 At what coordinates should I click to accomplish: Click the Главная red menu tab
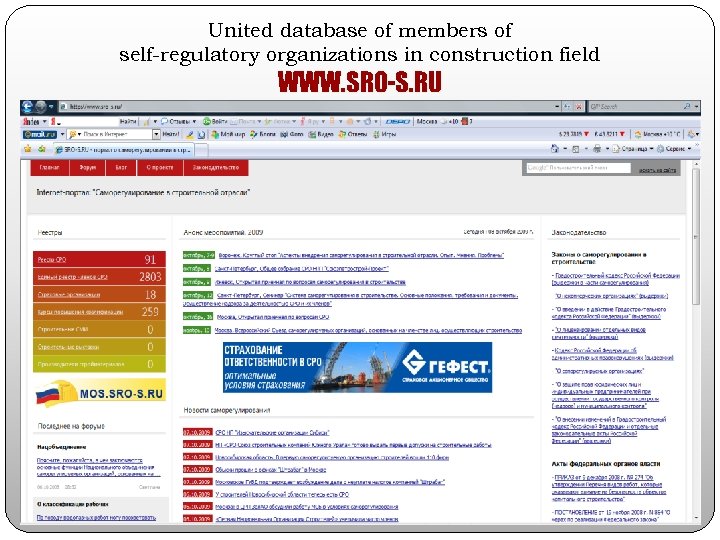(x=50, y=168)
